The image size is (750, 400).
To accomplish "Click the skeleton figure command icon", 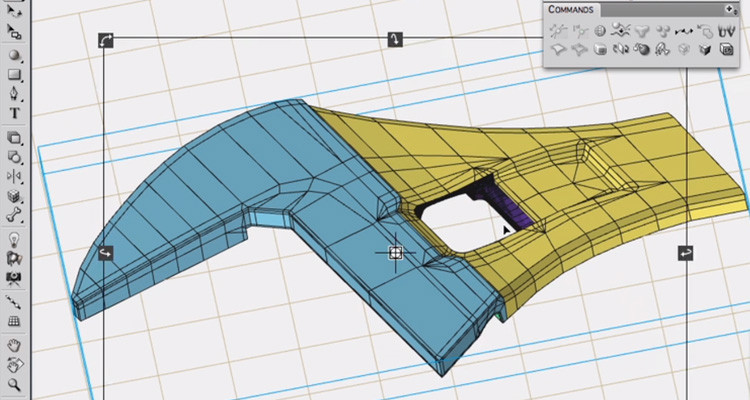I will pyautogui.click(x=662, y=49).
